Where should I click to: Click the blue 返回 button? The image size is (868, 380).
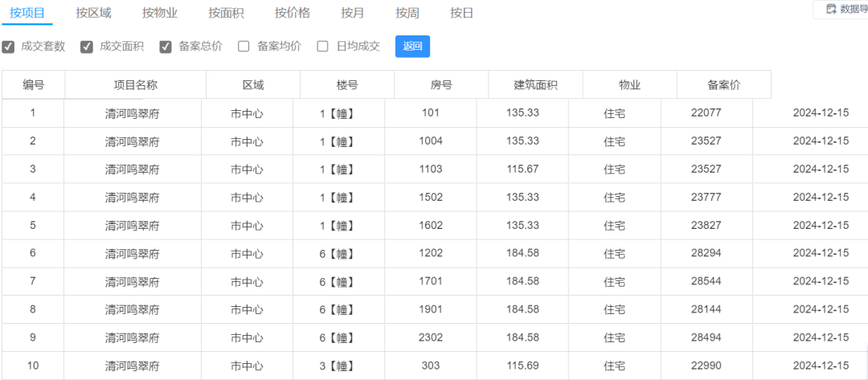point(412,47)
